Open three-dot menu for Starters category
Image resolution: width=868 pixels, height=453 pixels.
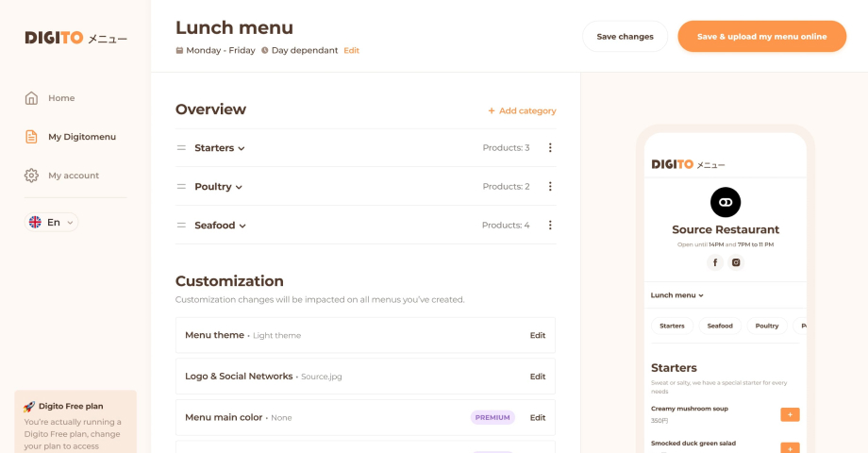point(550,147)
